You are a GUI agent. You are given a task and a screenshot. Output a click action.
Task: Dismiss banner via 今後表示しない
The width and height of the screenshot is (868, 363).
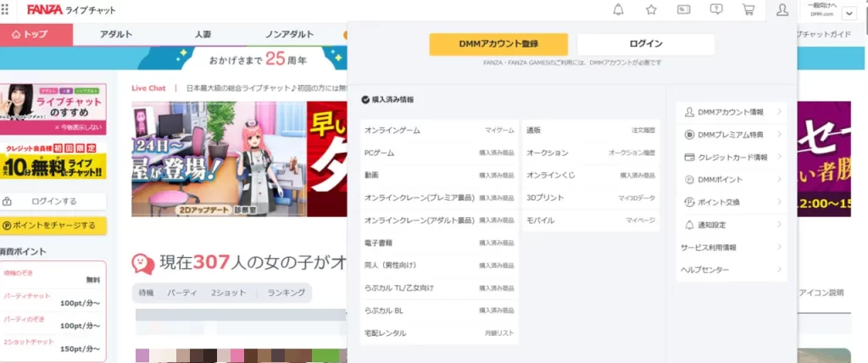(79, 127)
